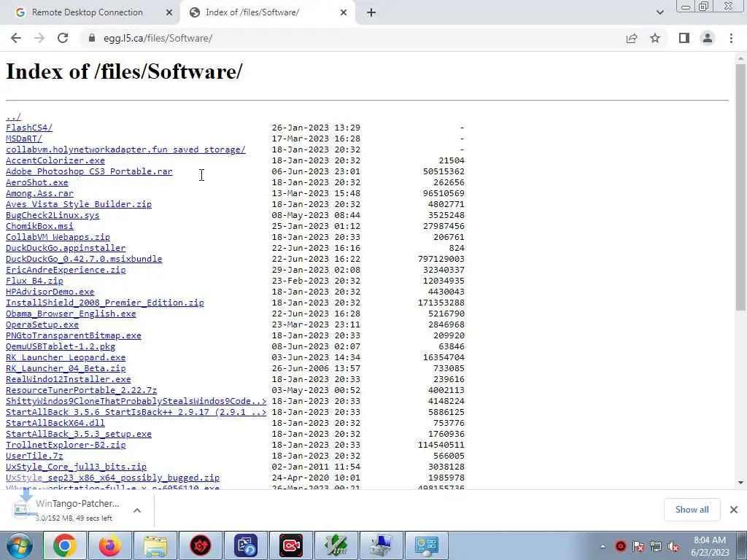Download ChomikBox.msi

39,226
